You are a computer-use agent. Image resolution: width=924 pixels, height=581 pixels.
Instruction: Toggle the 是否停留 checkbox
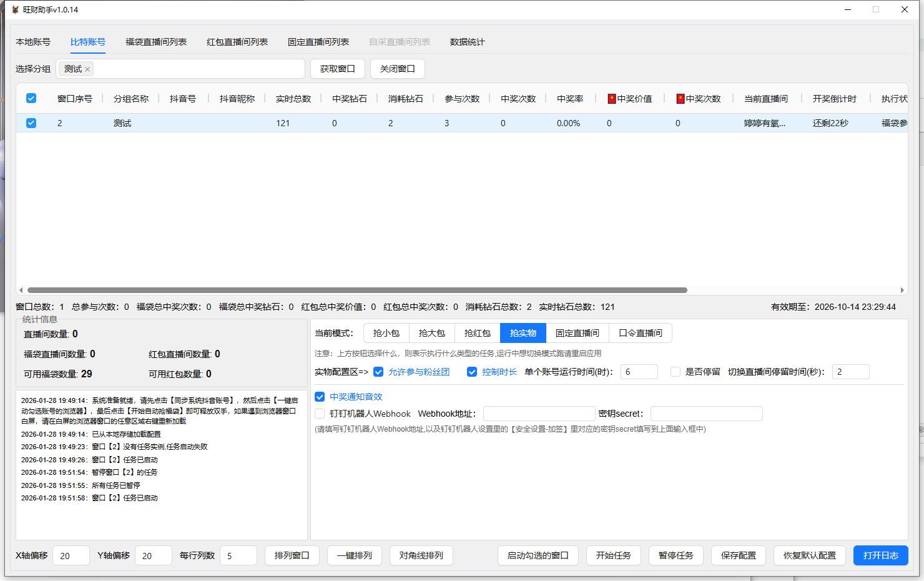[x=675, y=372]
